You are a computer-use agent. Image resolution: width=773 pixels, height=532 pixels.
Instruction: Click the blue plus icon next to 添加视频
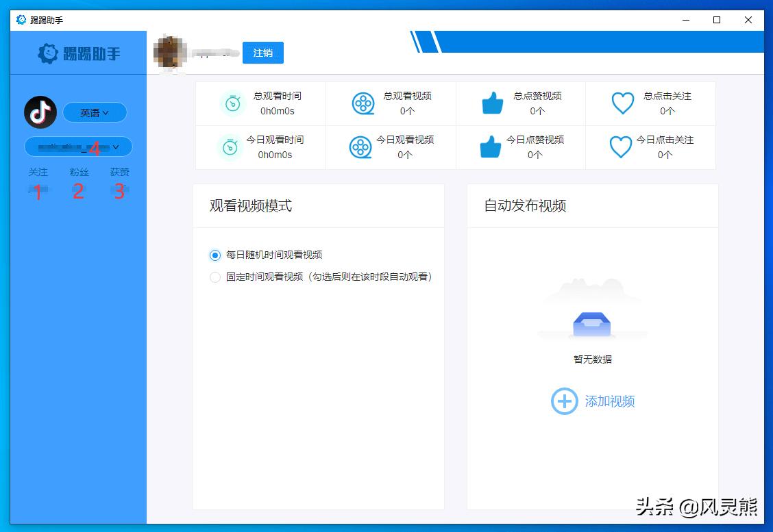click(564, 401)
